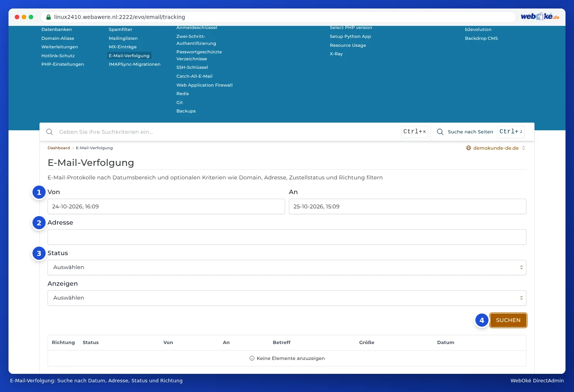Image resolution: width=574 pixels, height=392 pixels.
Task: Open Weiterleitungen menu link
Action: click(x=60, y=47)
